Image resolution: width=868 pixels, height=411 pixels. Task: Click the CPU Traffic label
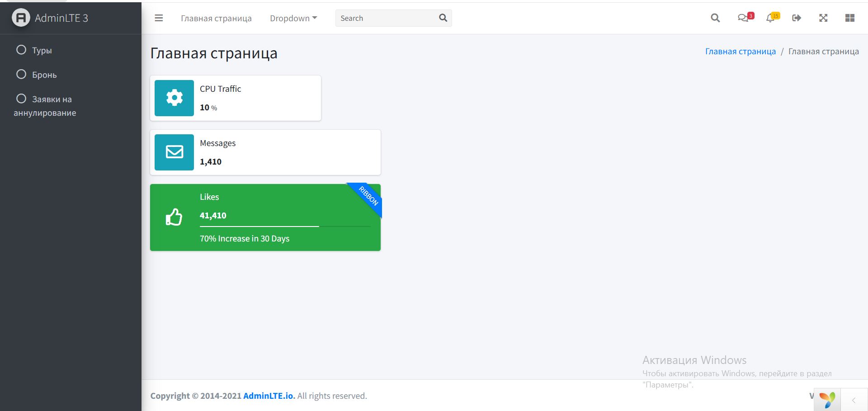coord(221,89)
